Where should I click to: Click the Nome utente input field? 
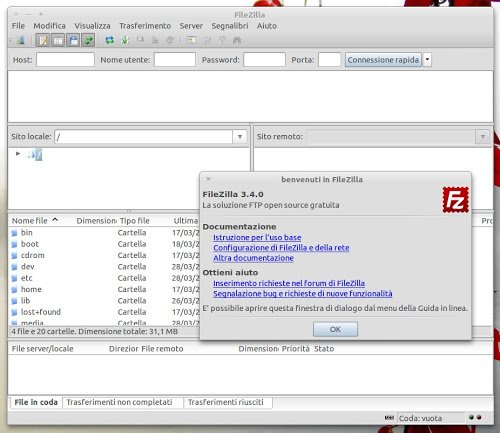(x=175, y=60)
